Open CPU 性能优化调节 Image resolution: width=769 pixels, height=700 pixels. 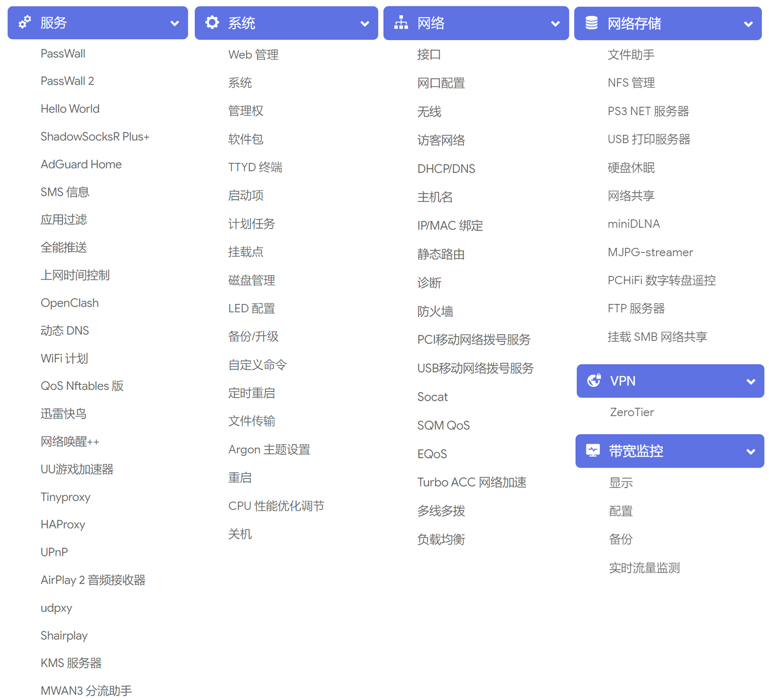click(x=276, y=506)
